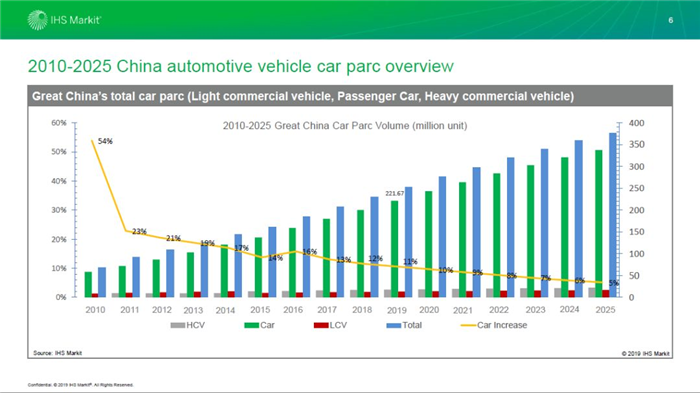The width and height of the screenshot is (700, 393).
Task: Click the © 2019 IHS Markit copyright text
Action: pyautogui.click(x=646, y=353)
